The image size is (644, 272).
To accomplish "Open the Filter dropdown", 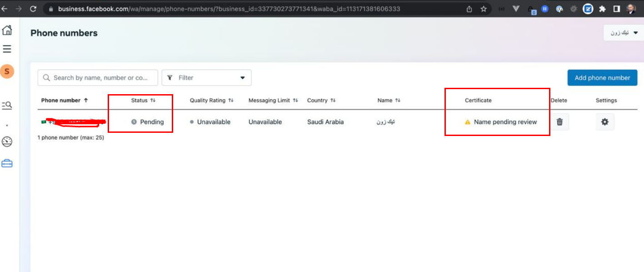I will point(206,78).
